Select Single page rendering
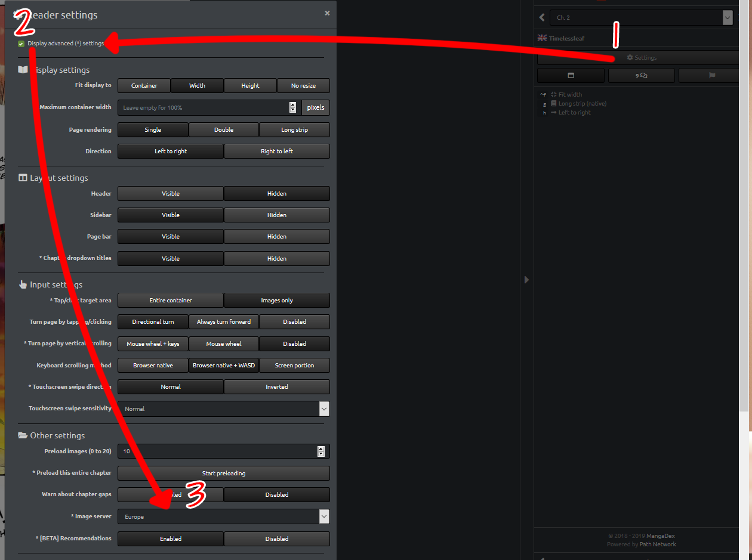Image resolution: width=752 pixels, height=560 pixels. pos(153,129)
